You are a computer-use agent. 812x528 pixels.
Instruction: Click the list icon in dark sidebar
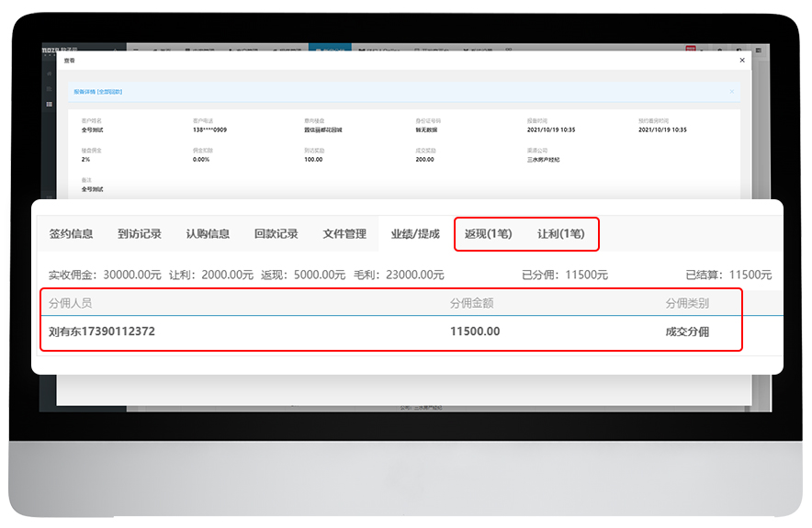tap(50, 104)
